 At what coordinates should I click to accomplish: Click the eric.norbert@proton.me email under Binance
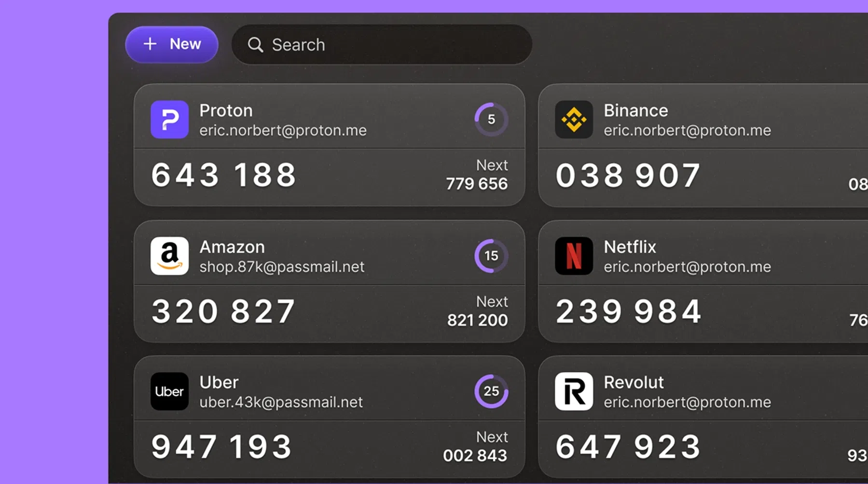[687, 130]
